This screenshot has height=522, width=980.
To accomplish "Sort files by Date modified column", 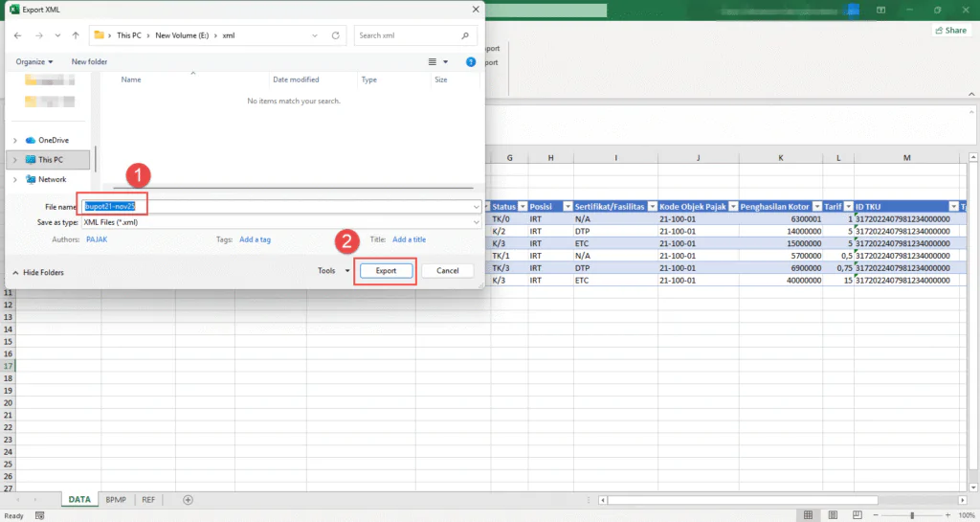I will pos(296,79).
